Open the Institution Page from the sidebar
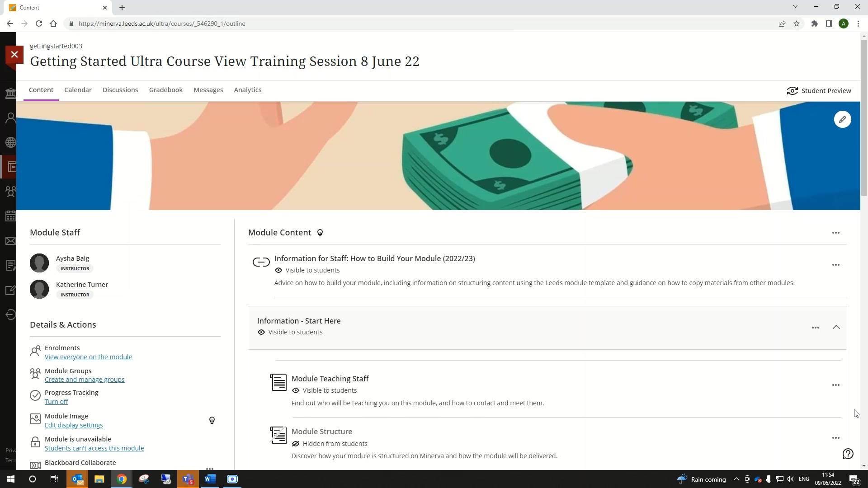 10,94
